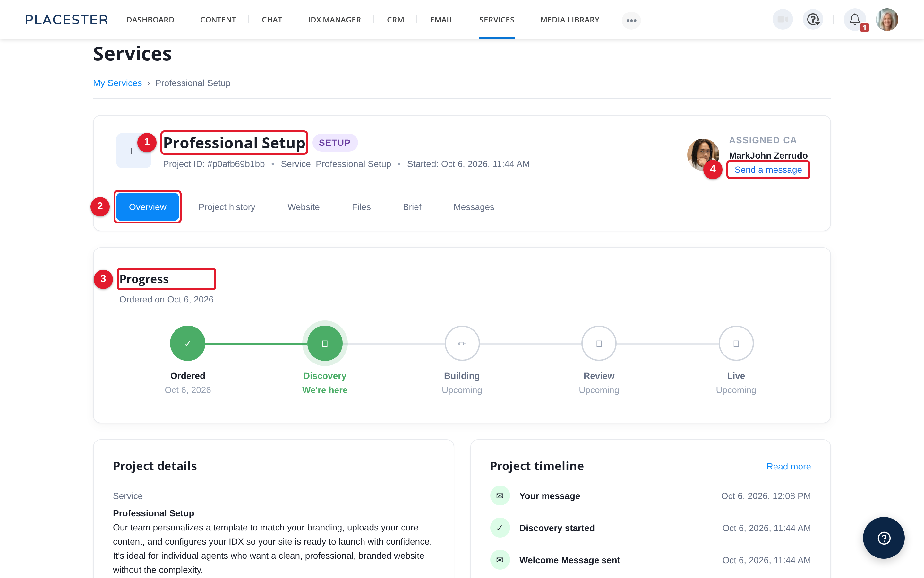Image resolution: width=924 pixels, height=578 pixels.
Task: Open the Content menu item
Action: click(x=218, y=20)
